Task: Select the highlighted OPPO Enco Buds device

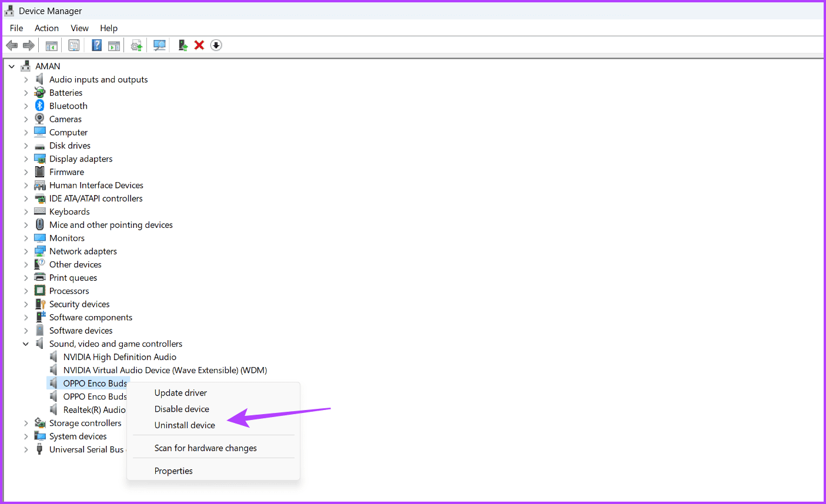Action: [95, 383]
